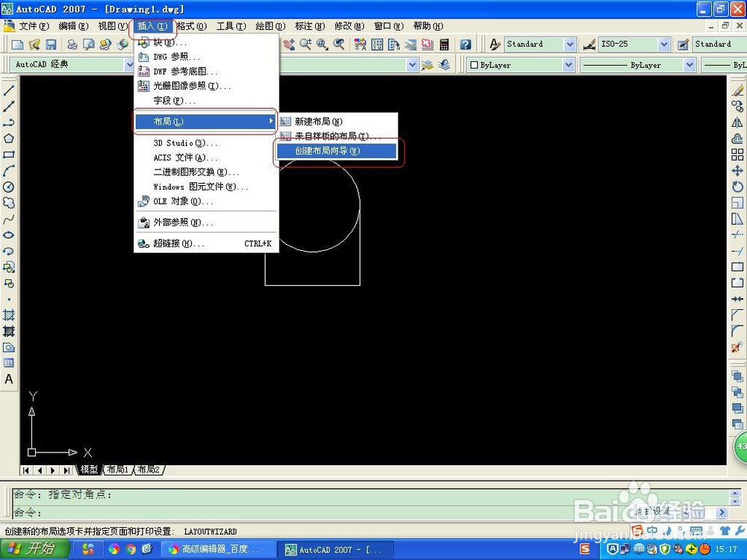Choose 新建布局(N) in submenu

[x=338, y=122]
